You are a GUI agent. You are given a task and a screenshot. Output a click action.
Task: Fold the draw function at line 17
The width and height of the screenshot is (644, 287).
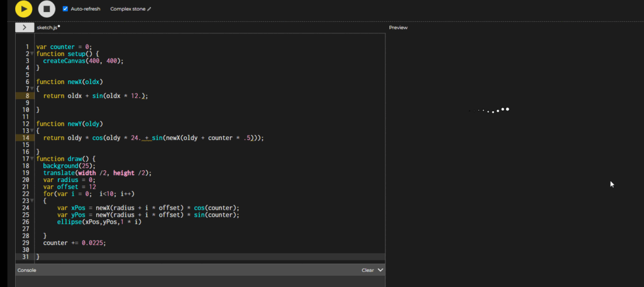pos(32,159)
